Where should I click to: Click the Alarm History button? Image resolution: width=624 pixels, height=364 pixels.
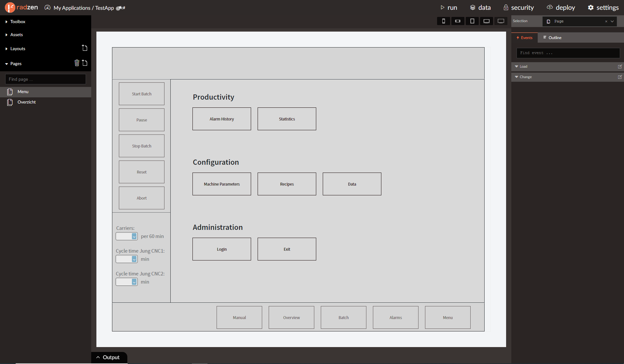(x=222, y=119)
